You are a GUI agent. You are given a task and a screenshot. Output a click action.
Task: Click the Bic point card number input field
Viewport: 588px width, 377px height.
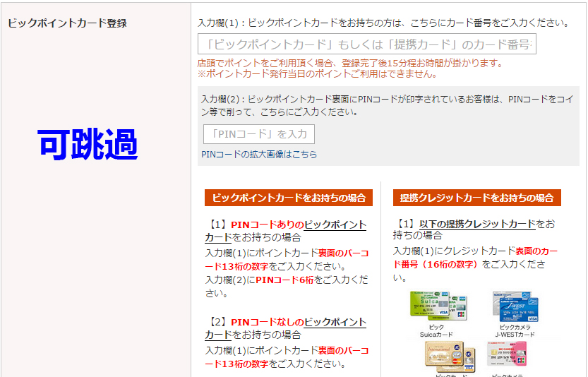[x=367, y=44]
